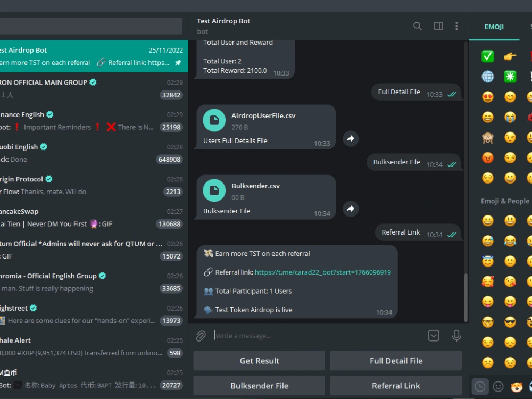Click the microphone voice message icon
This screenshot has width=532, height=399.
[x=456, y=336]
